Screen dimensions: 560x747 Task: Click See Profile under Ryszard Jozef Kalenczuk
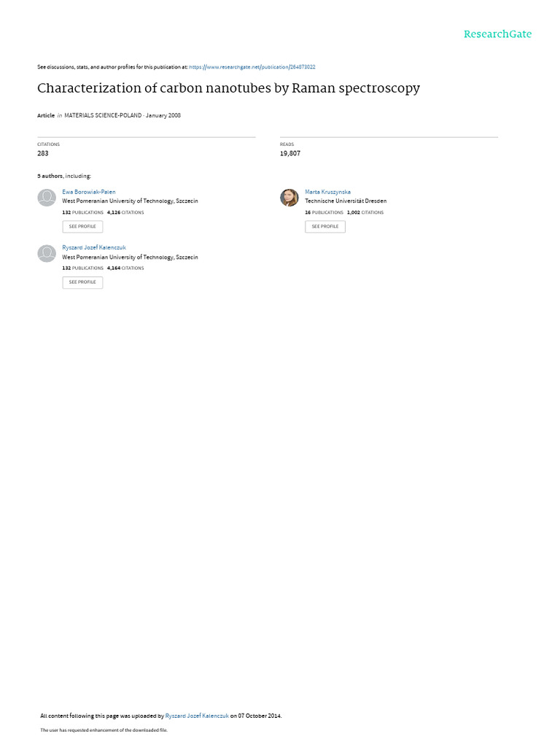(82, 282)
